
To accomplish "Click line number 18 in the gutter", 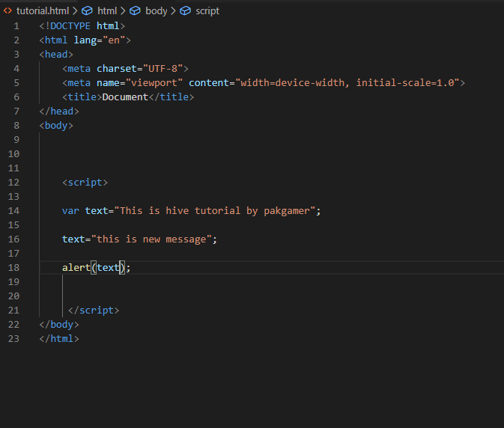I will (13, 268).
